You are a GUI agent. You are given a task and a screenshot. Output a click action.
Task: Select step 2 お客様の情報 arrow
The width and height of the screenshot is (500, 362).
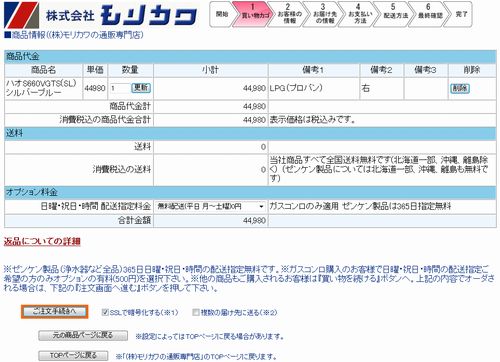(289, 14)
